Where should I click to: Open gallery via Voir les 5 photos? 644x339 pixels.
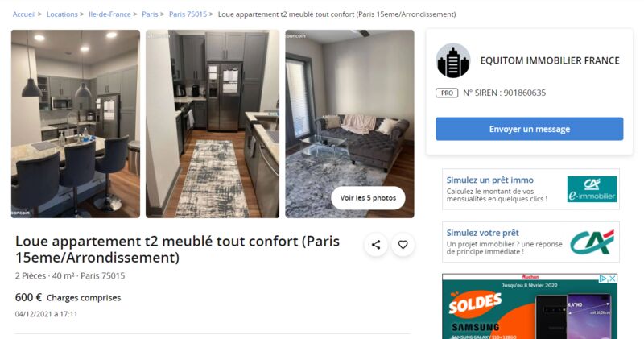pyautogui.click(x=368, y=198)
